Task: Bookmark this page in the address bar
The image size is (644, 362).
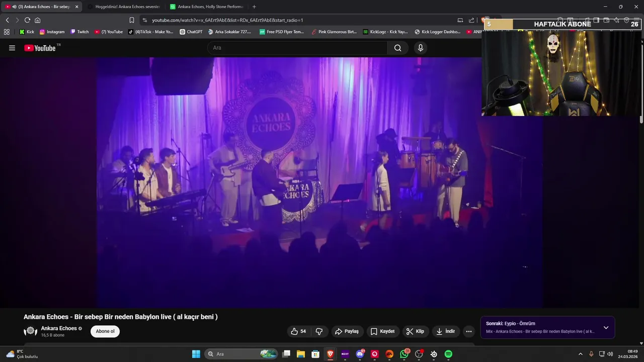Action: [132, 20]
